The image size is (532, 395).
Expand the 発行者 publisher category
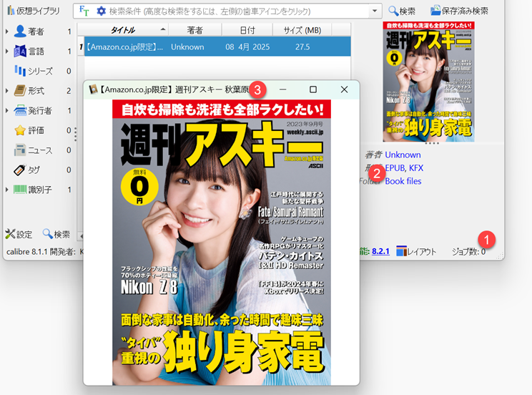coord(6,110)
